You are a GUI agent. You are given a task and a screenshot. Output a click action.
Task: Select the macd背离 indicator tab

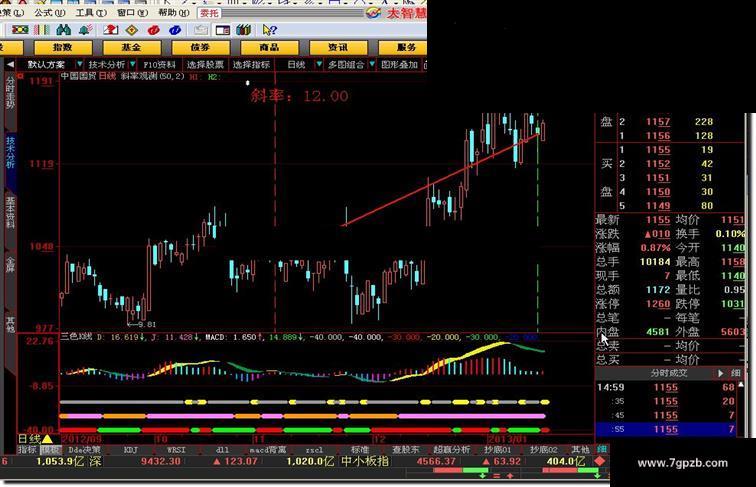click(x=268, y=449)
